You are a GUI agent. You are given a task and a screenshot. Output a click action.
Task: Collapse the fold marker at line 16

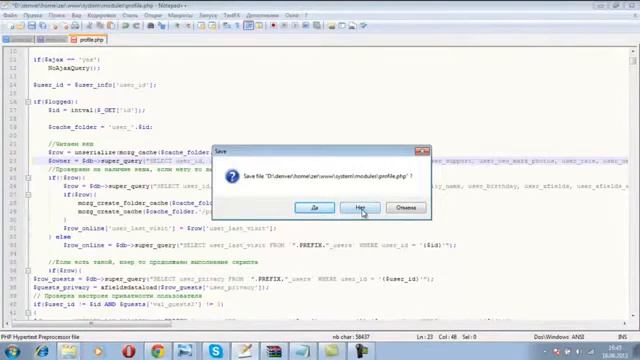click(x=28, y=102)
